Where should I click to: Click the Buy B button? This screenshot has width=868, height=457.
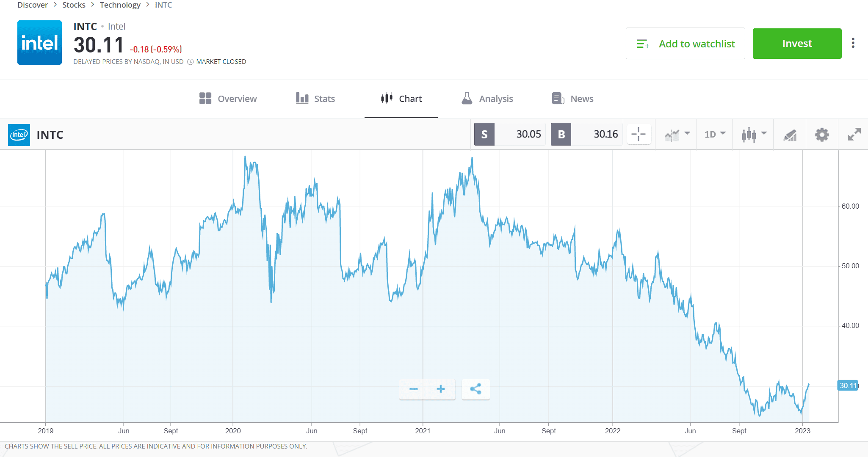tap(561, 135)
